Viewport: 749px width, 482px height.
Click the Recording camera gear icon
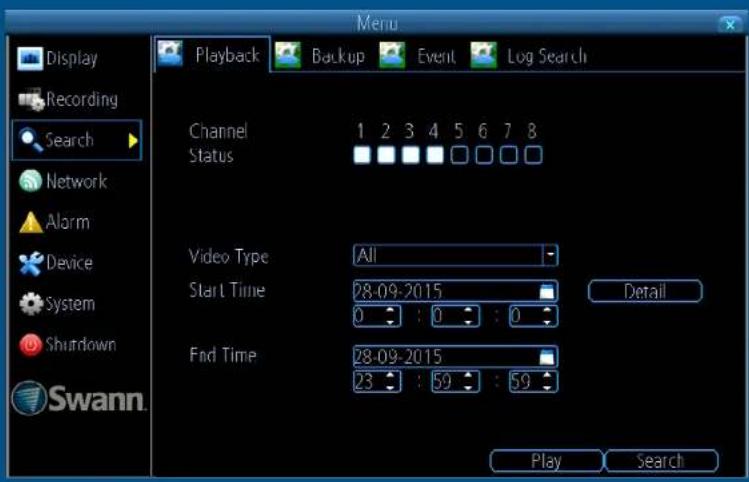tap(31, 99)
